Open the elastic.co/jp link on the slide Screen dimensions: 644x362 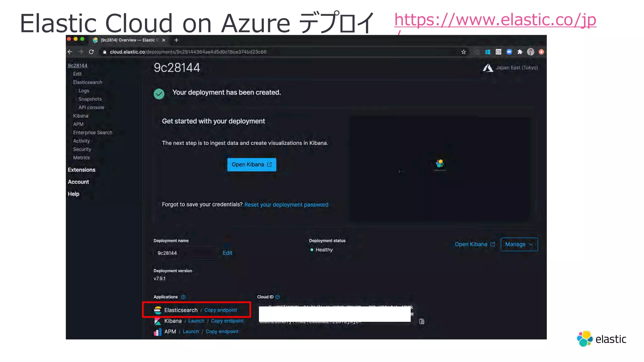(x=495, y=20)
